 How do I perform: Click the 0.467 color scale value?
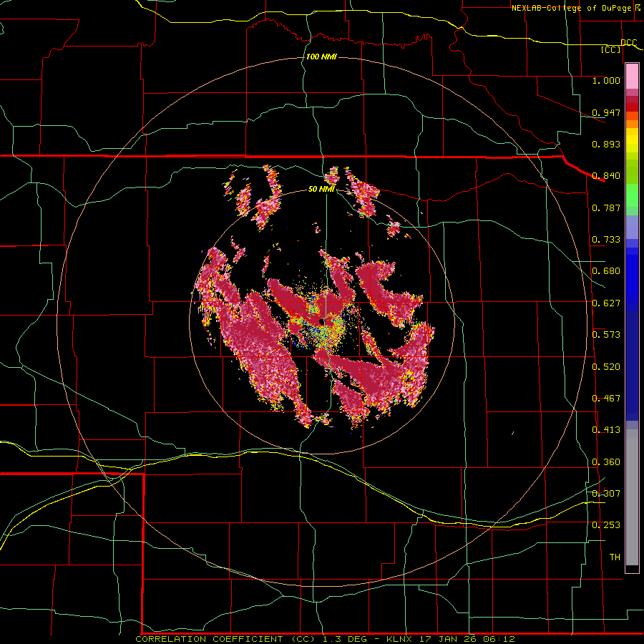(606, 399)
